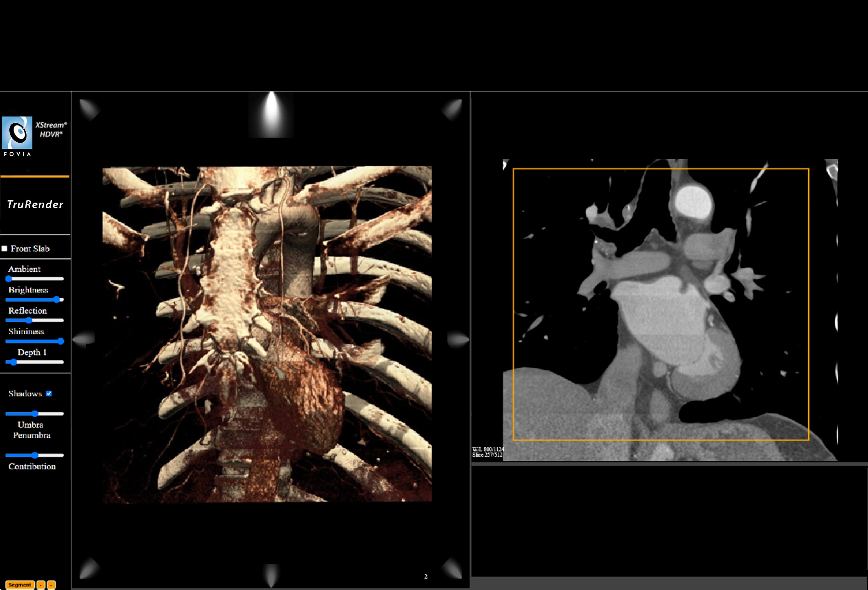Click the Segment button
This screenshot has height=590, width=868.
pyautogui.click(x=20, y=585)
